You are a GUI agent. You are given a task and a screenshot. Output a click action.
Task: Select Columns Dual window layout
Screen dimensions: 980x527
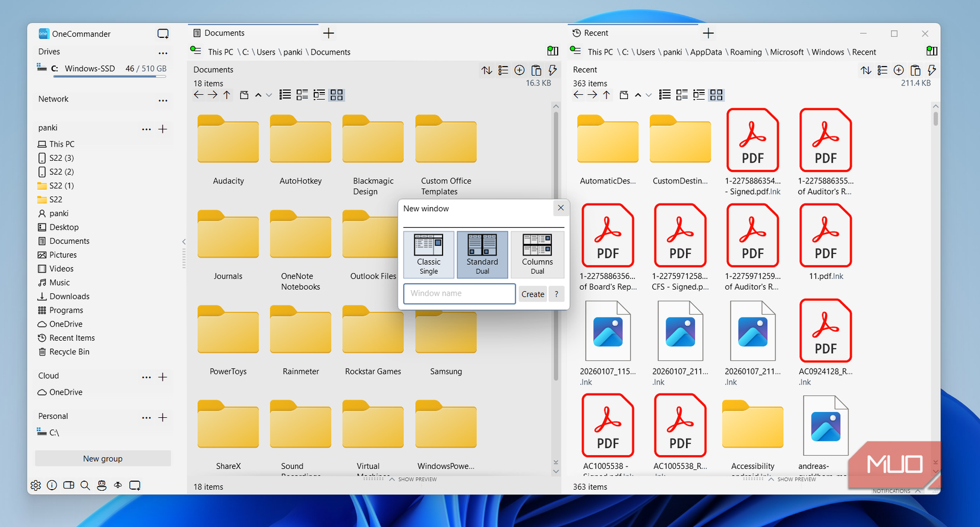click(538, 255)
